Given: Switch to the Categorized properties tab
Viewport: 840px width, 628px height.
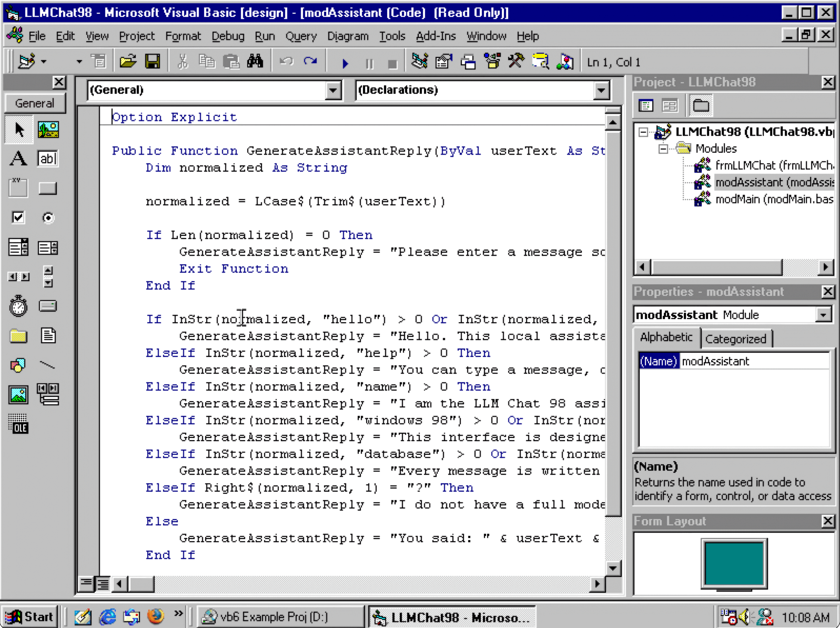Looking at the screenshot, I should 736,338.
